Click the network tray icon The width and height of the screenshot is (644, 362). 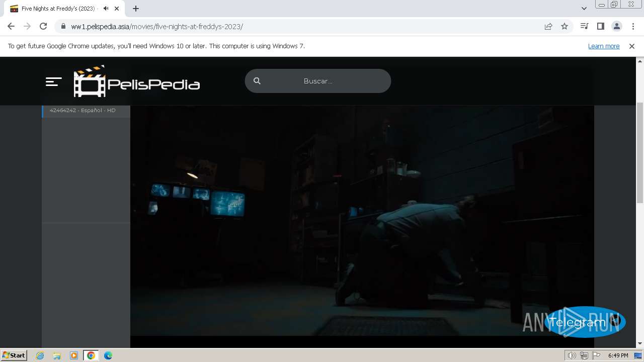(584, 355)
